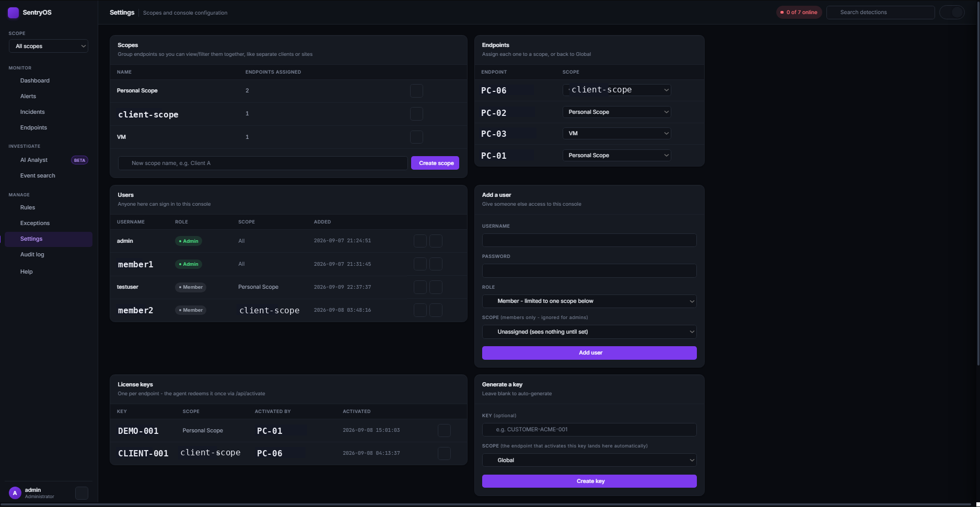Click the member2 username cell
The width and height of the screenshot is (980, 507).
pos(135,310)
